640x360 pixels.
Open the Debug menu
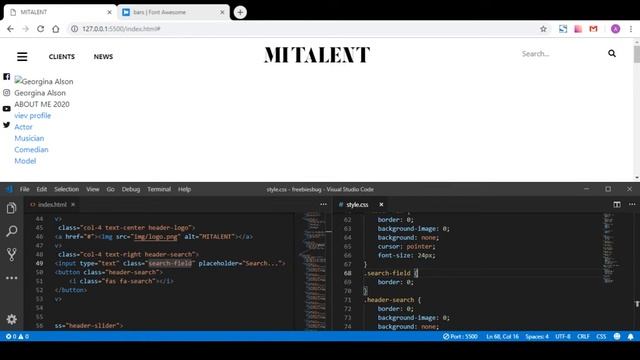click(x=131, y=189)
